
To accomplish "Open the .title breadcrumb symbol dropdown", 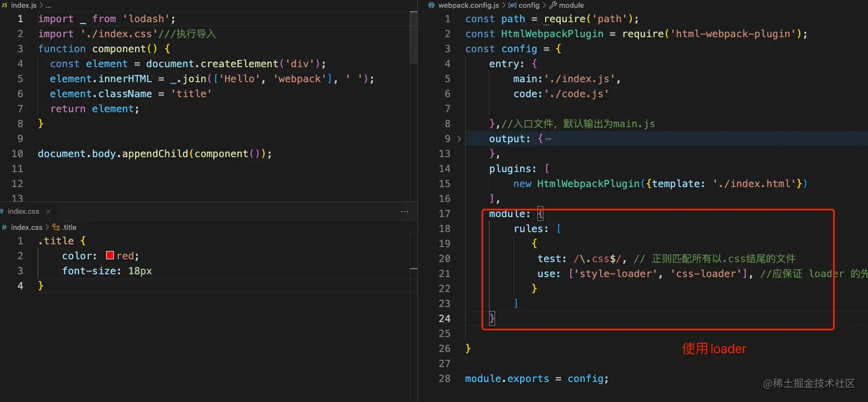I will click(x=69, y=228).
